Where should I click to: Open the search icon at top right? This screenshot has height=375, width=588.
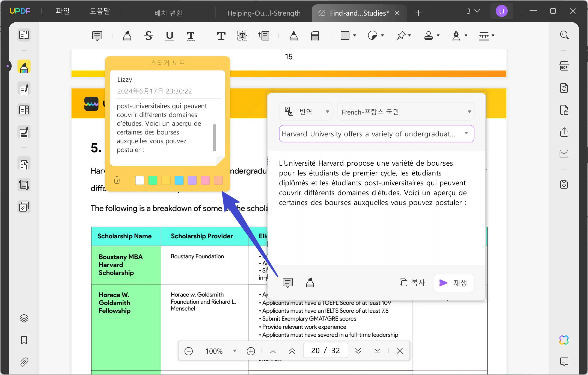(564, 35)
